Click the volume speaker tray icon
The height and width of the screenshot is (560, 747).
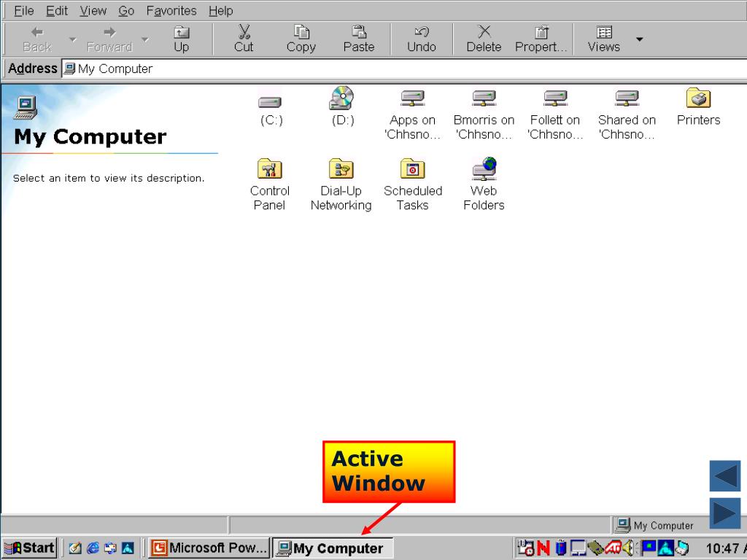(628, 548)
